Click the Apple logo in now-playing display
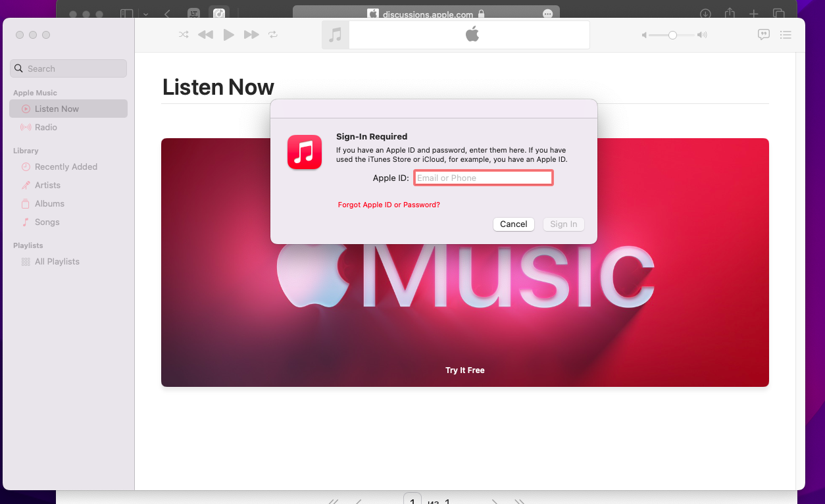This screenshot has height=504, width=825. tap(472, 34)
